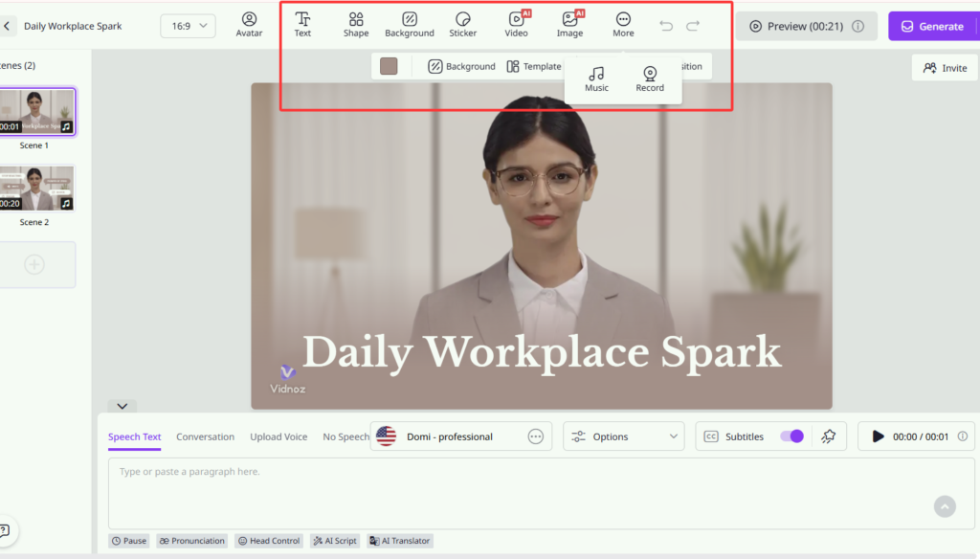
Task: Switch to the Conversation tab
Action: (205, 436)
